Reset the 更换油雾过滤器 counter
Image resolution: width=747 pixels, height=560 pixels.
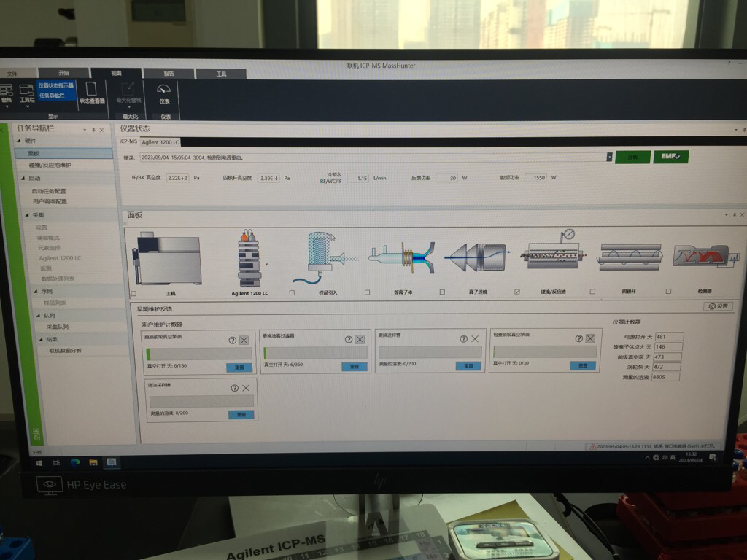pyautogui.click(x=355, y=367)
